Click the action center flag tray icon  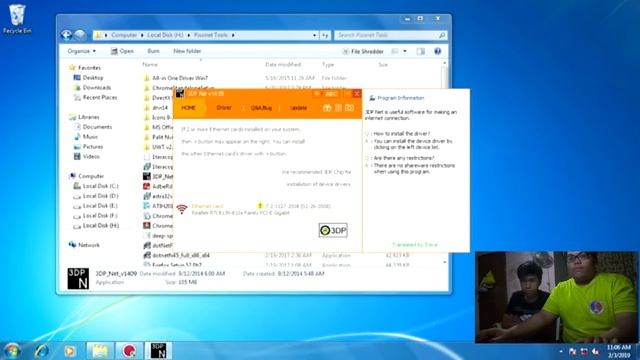572,351
